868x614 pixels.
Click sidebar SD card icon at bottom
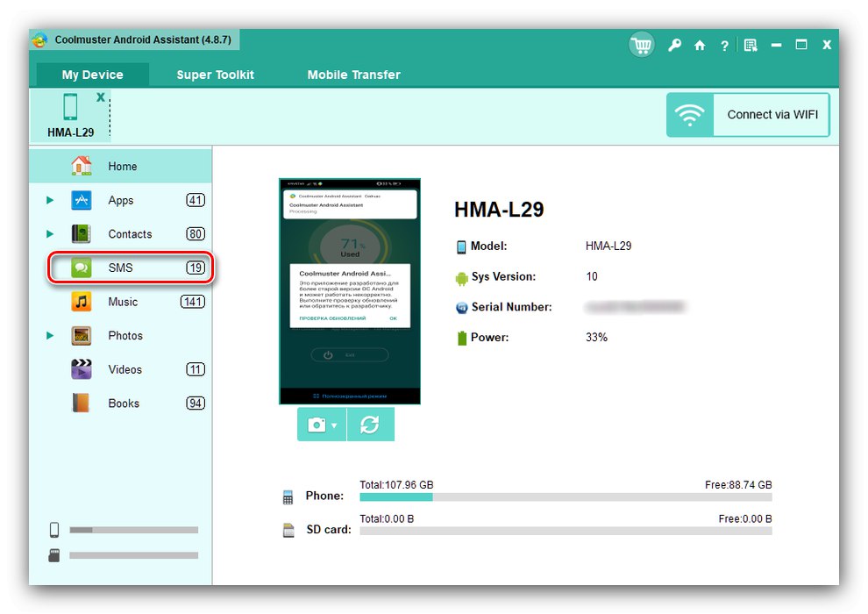click(54, 555)
